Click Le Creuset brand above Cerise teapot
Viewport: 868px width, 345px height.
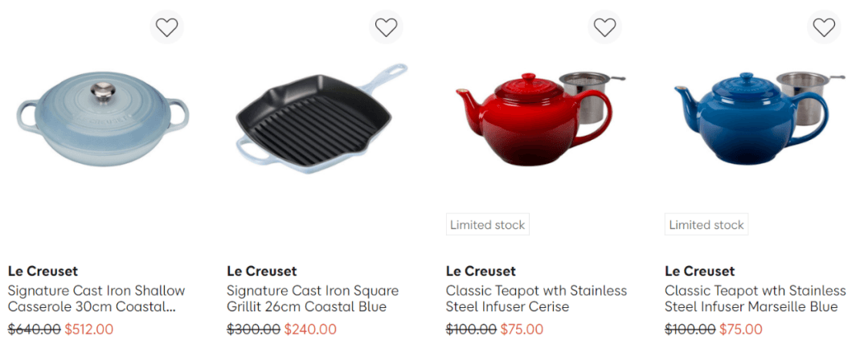[x=481, y=271]
